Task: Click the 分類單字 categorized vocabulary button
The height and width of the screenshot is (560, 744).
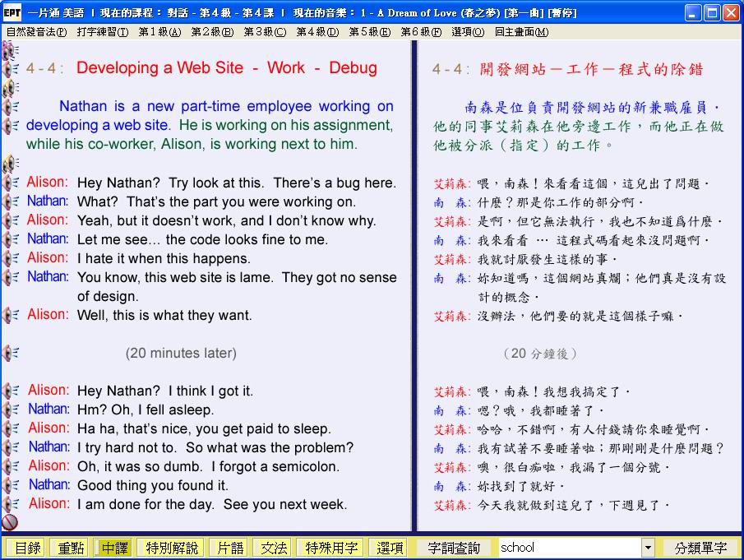Action: click(700, 548)
